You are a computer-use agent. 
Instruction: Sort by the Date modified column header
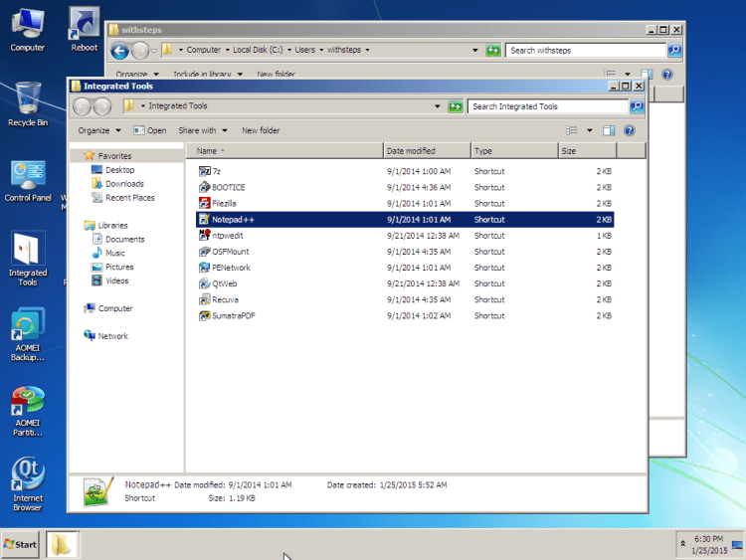point(427,151)
